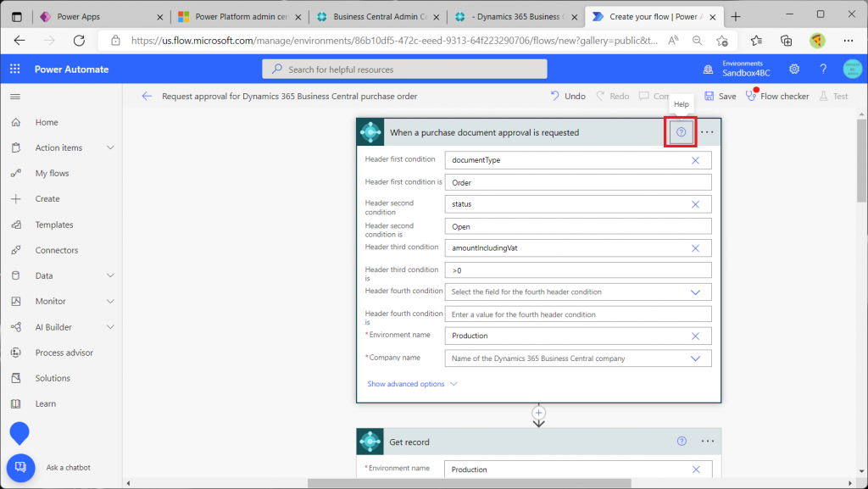
Task: Click the My flows icon
Action: 16,173
